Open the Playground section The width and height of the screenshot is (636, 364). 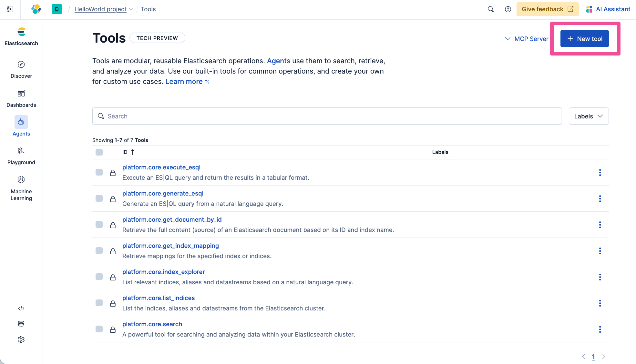[x=21, y=155]
